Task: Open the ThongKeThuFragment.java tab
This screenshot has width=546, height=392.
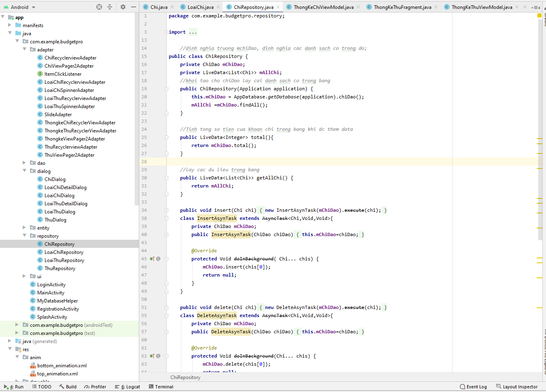Action: tap(402, 7)
